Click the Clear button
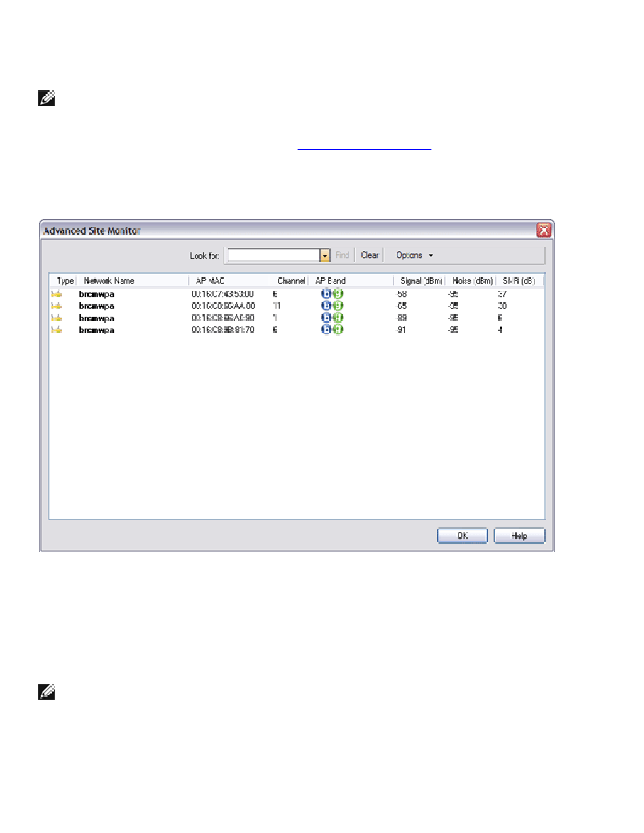Viewport: 644px width, 833px height. [x=370, y=256]
